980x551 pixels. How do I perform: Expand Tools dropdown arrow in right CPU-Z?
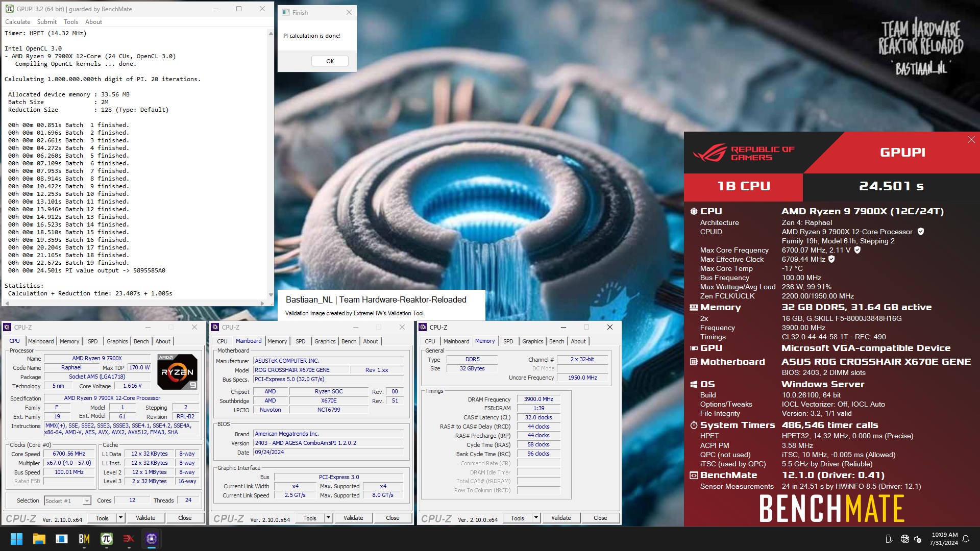click(536, 518)
